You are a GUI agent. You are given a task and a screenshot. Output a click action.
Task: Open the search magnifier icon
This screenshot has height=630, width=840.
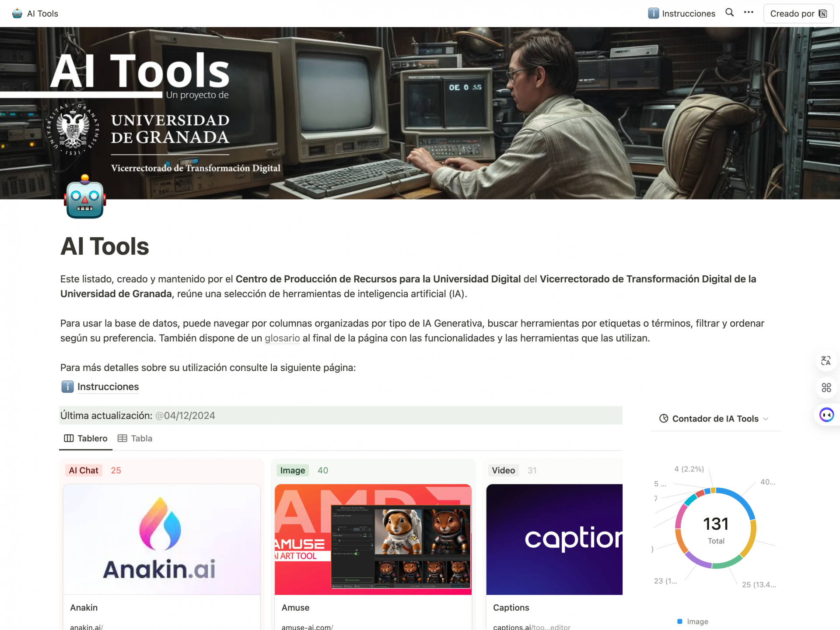(729, 13)
